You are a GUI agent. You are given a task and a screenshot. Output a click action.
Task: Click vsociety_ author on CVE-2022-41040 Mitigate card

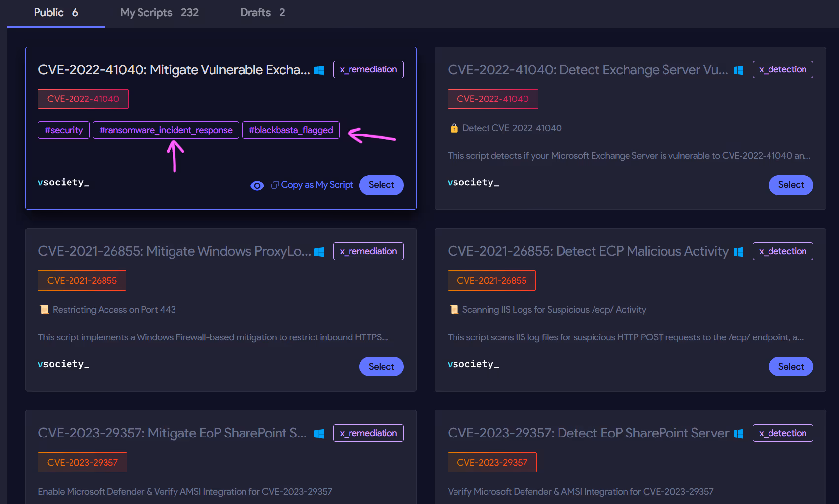tap(64, 183)
